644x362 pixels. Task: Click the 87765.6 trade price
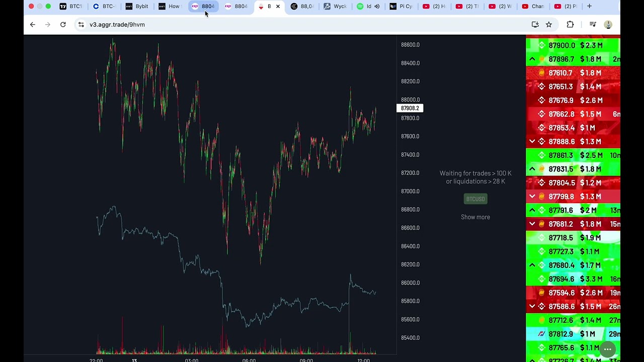coord(561,348)
